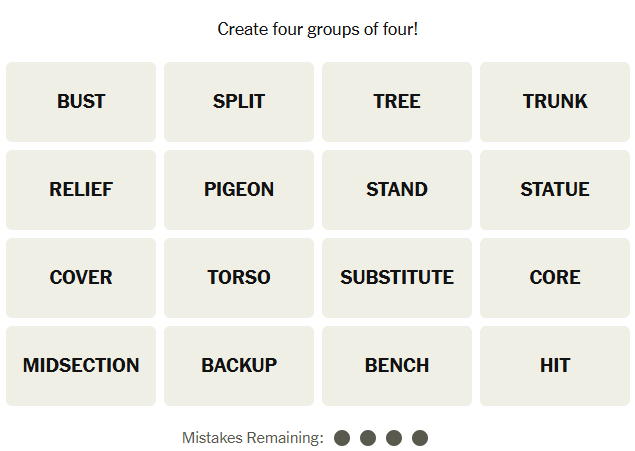Pick the SUBSTITUTE word tile
Screen dimensions: 635x451
point(397,278)
